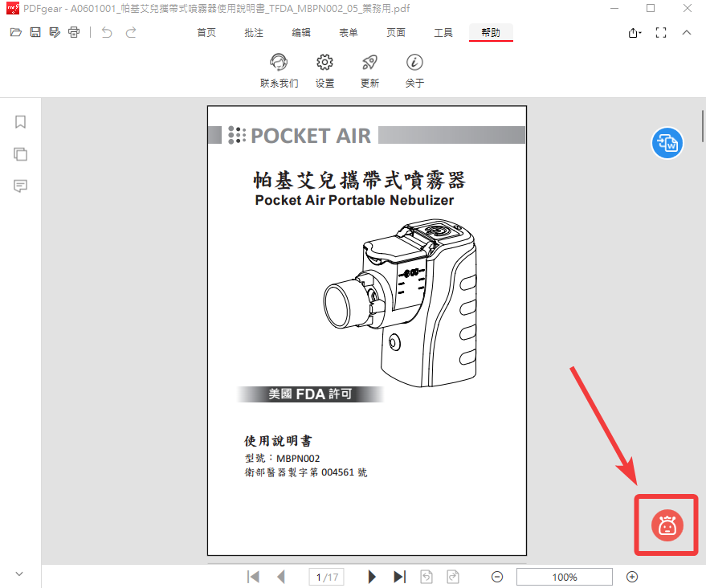Screen dimensions: 706x588
Task: Minimize the PDFgear window
Action: (614, 8)
